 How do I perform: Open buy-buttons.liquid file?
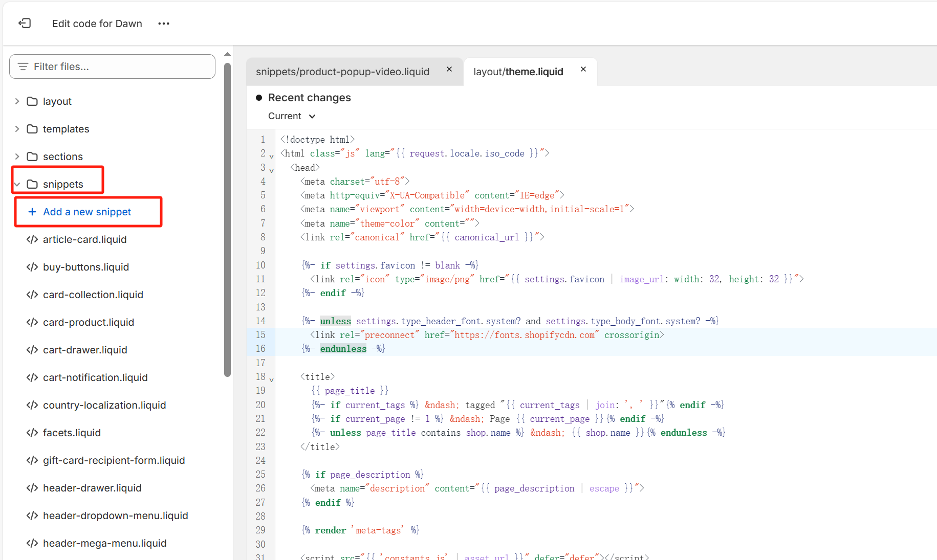click(x=86, y=267)
